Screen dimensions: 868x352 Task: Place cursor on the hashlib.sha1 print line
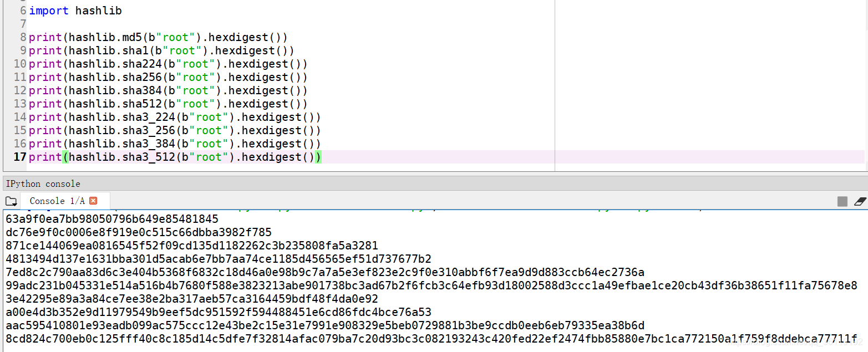click(x=161, y=50)
